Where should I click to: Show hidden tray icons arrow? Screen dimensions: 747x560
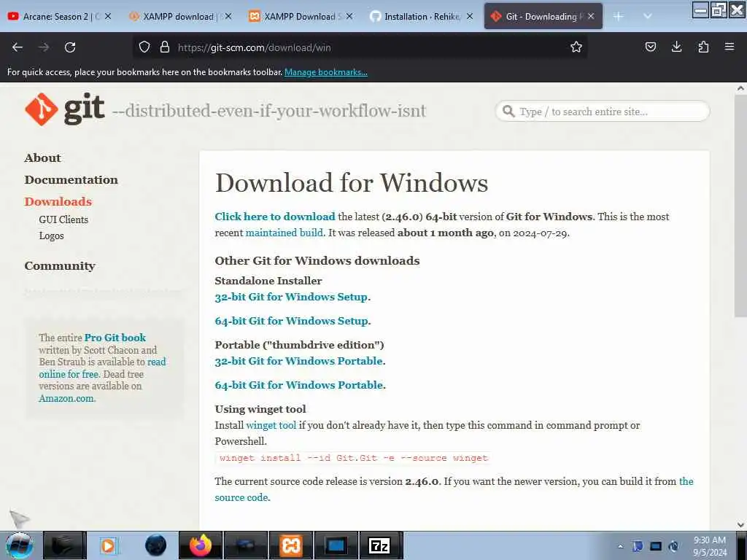click(620, 546)
